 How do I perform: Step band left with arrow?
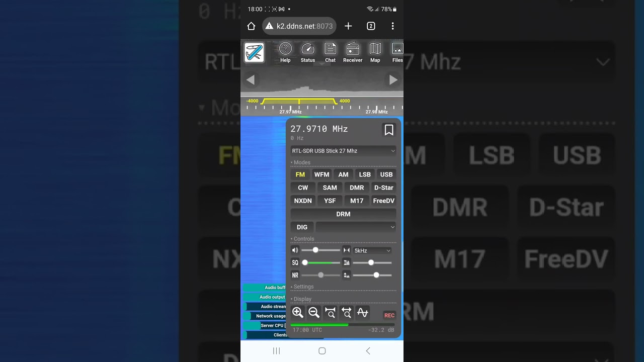250,79
